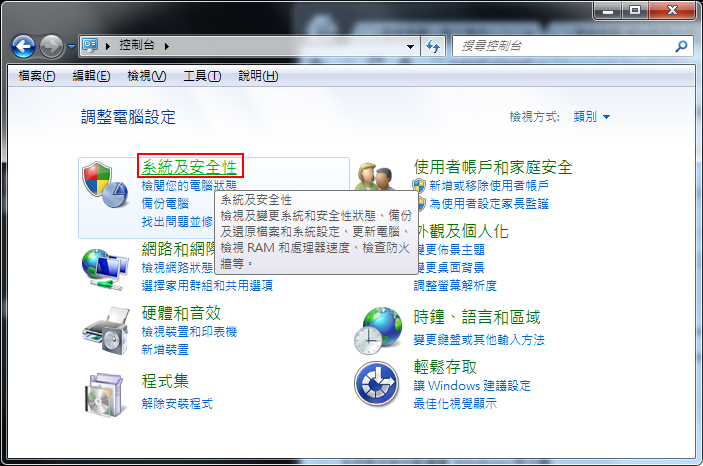The height and width of the screenshot is (466, 703).
Task: Expand the 類別 view-by dropdown
Action: tap(592, 117)
